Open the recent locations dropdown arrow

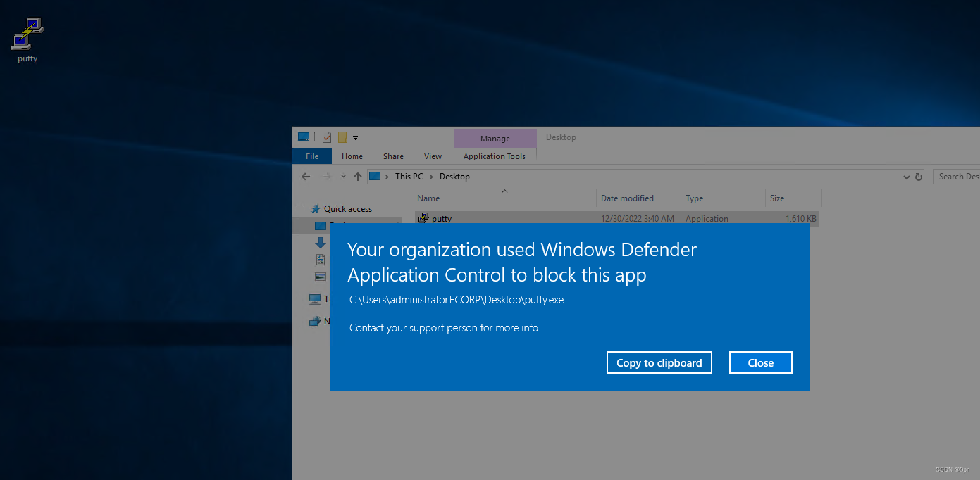pyautogui.click(x=343, y=177)
